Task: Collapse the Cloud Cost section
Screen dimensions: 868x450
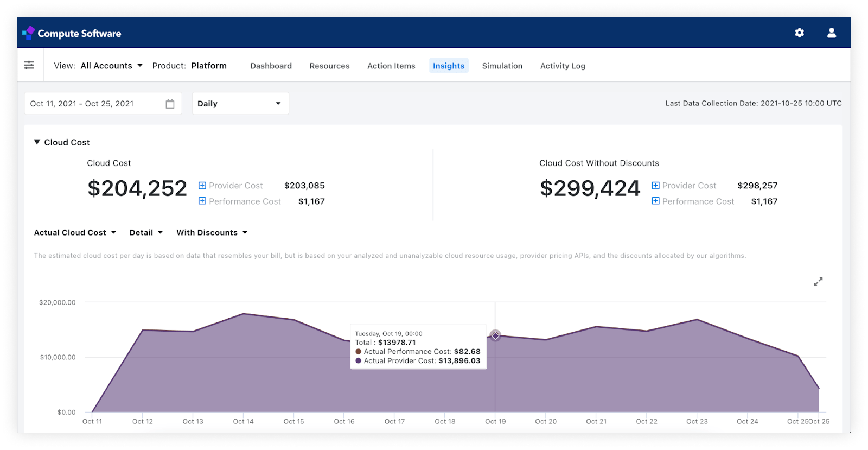Action: click(x=37, y=142)
